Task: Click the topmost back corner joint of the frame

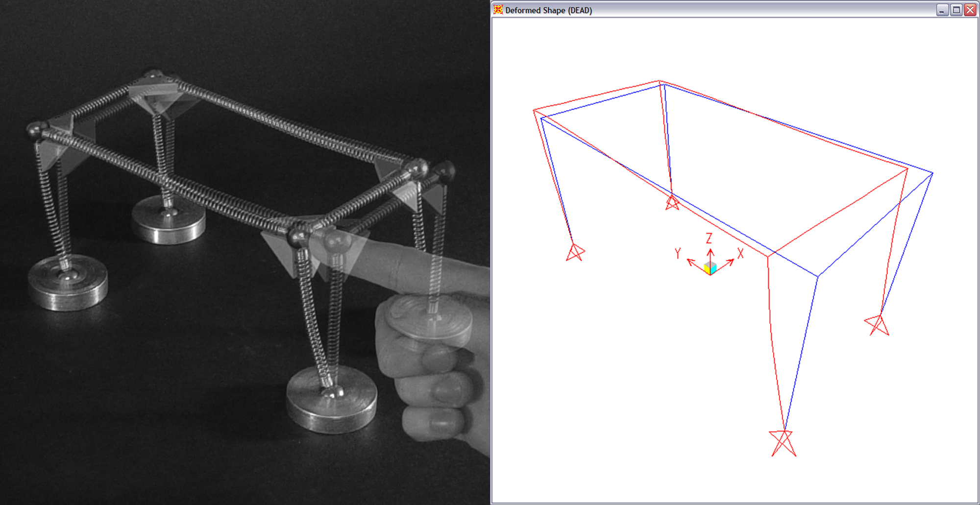Action: coord(660,81)
